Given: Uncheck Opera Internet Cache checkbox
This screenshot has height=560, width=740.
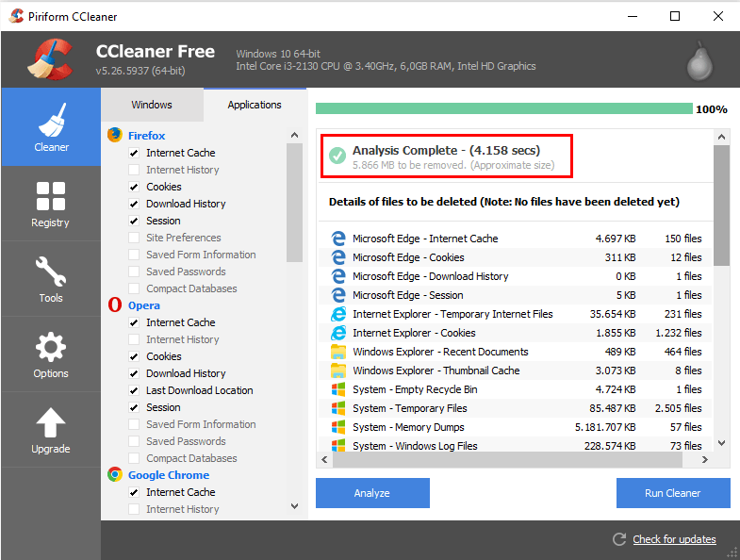Looking at the screenshot, I should pos(134,322).
